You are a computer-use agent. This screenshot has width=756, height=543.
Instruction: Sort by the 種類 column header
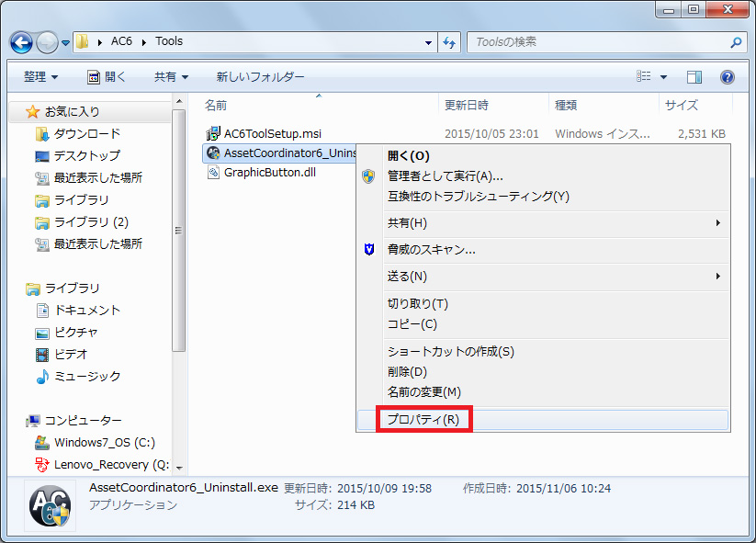click(604, 105)
